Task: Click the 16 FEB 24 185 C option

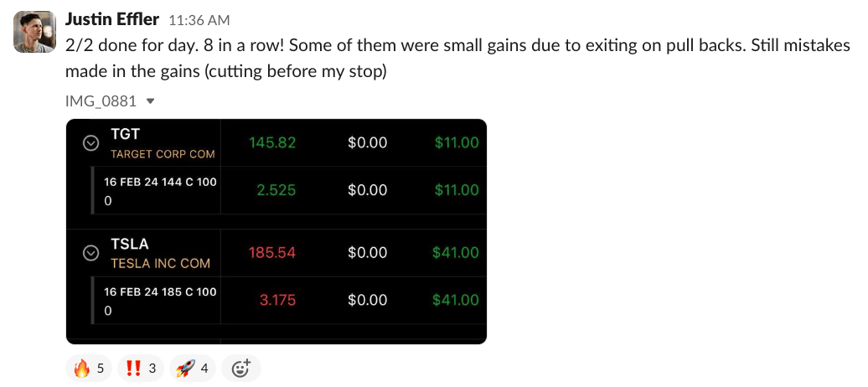Action: (x=160, y=292)
